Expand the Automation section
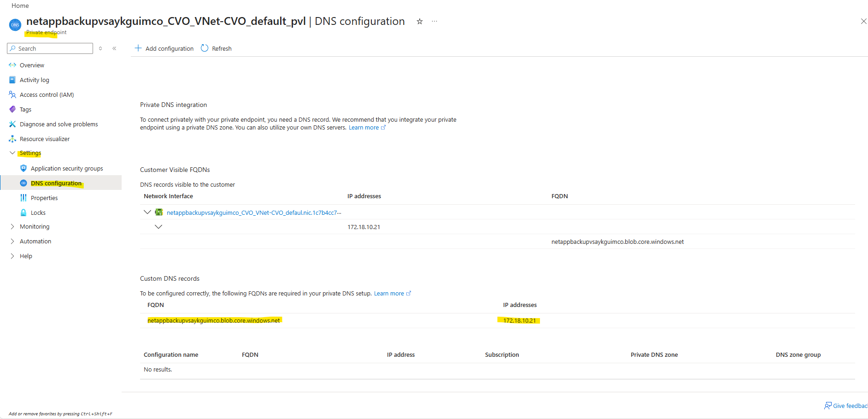The height and width of the screenshot is (419, 868). pyautogui.click(x=12, y=241)
